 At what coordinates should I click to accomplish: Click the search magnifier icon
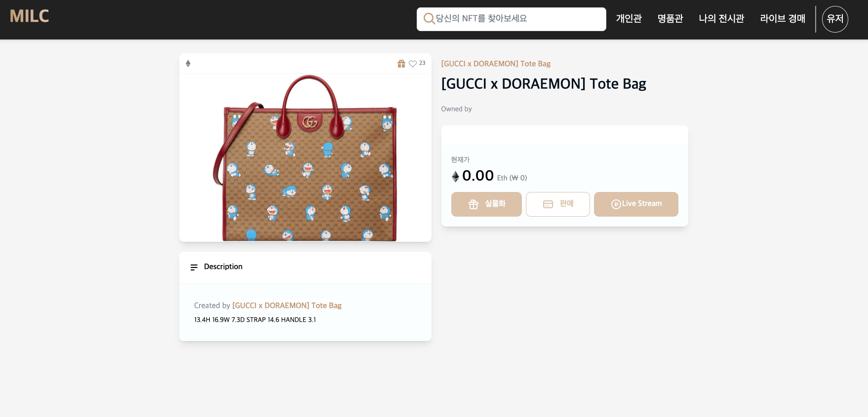tap(429, 19)
